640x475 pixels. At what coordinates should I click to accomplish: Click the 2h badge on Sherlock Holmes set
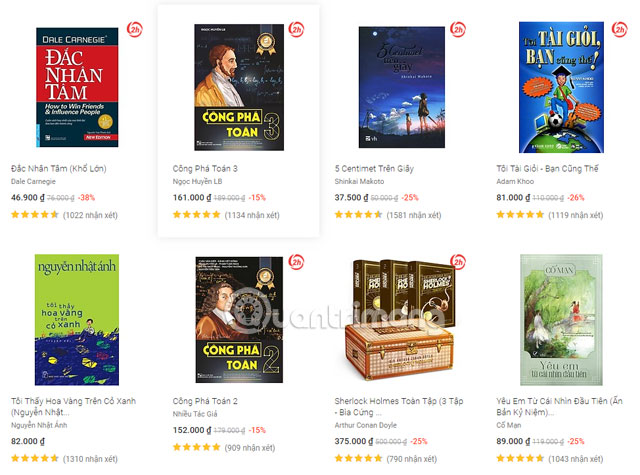coord(458,262)
